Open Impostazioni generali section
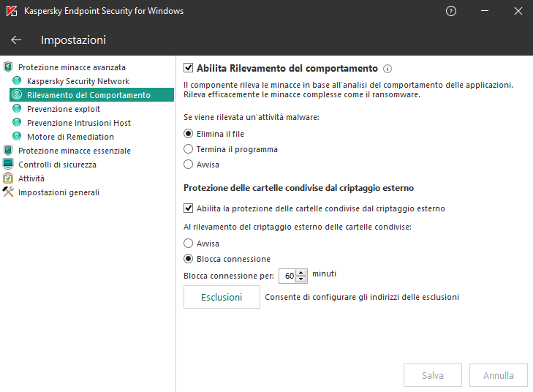 pyautogui.click(x=58, y=192)
